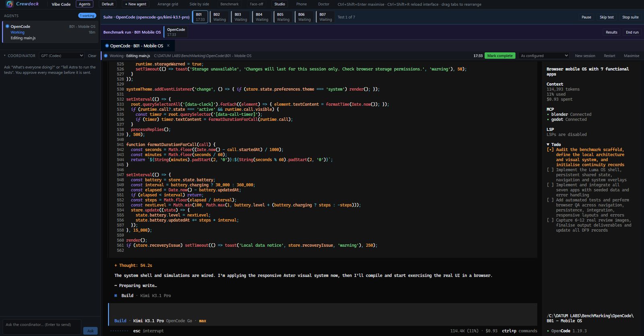
Task: Select the B01 test tab
Action: pyautogui.click(x=200, y=17)
